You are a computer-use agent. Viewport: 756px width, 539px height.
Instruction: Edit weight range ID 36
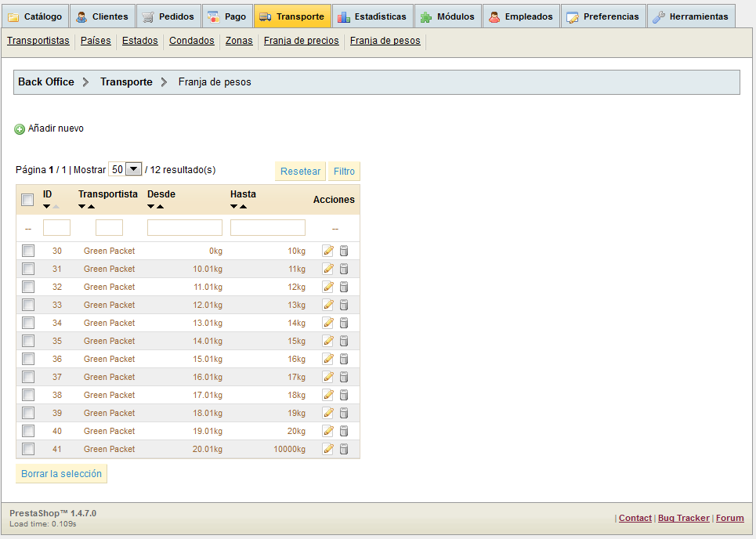pos(327,359)
